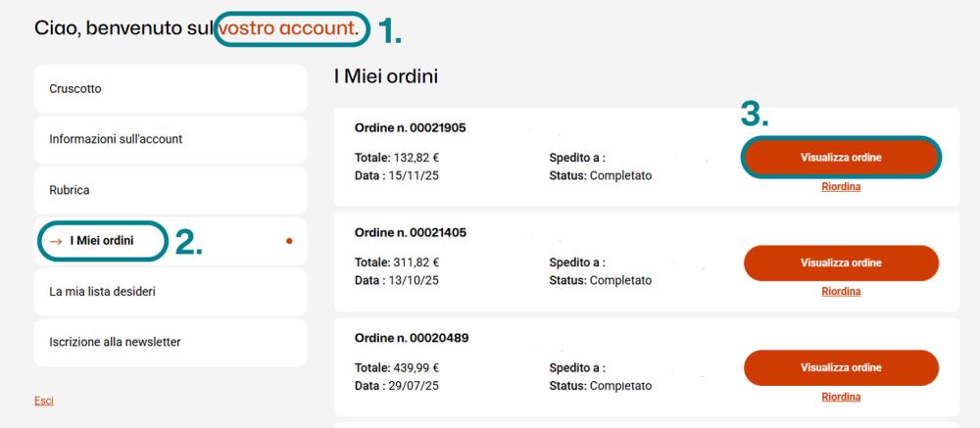Image resolution: width=980 pixels, height=428 pixels.
Task: Click the "I Miei ordini" page heading
Action: pos(385,76)
